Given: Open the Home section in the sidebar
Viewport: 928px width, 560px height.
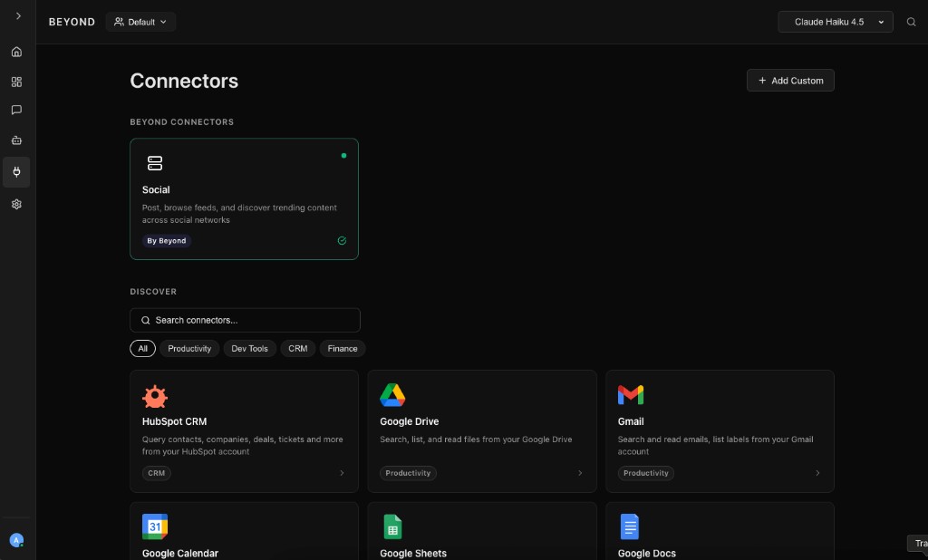Looking at the screenshot, I should tap(16, 52).
